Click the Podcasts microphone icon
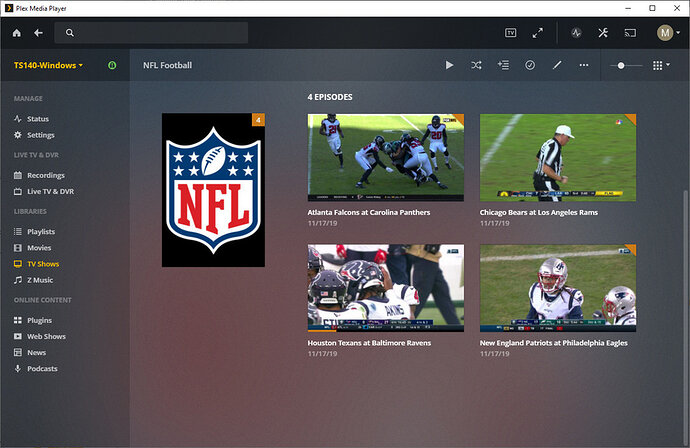The width and height of the screenshot is (690, 448). pyautogui.click(x=18, y=369)
